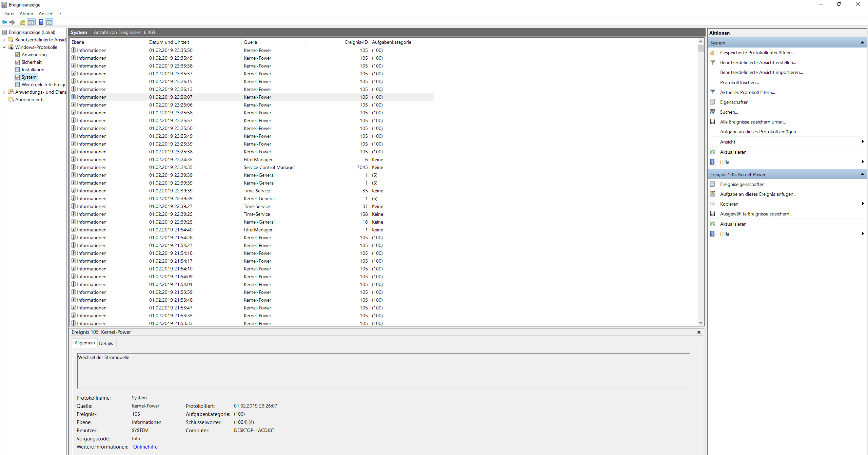
Task: Click the folder 'up one level' toolbar icon
Action: [x=22, y=22]
